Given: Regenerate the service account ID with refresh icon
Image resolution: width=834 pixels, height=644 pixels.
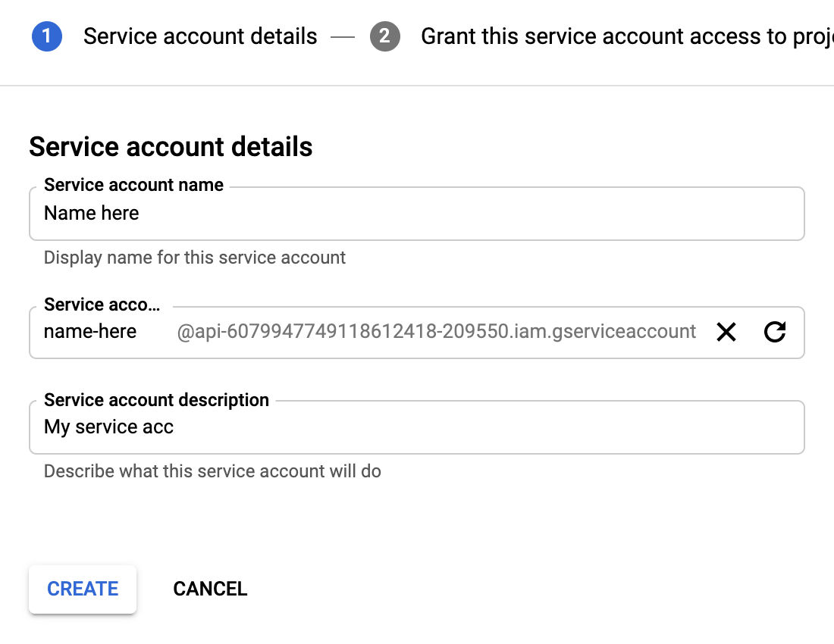Looking at the screenshot, I should tap(774, 332).
